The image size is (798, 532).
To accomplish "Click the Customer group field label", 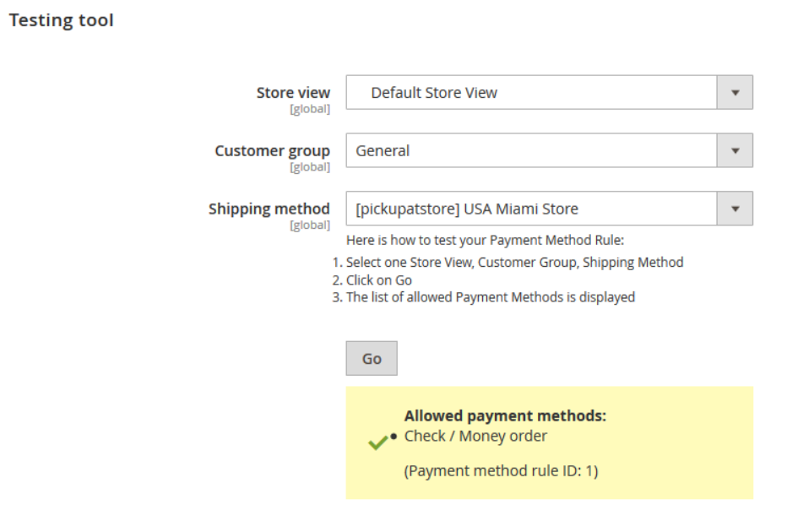I will click(x=272, y=151).
